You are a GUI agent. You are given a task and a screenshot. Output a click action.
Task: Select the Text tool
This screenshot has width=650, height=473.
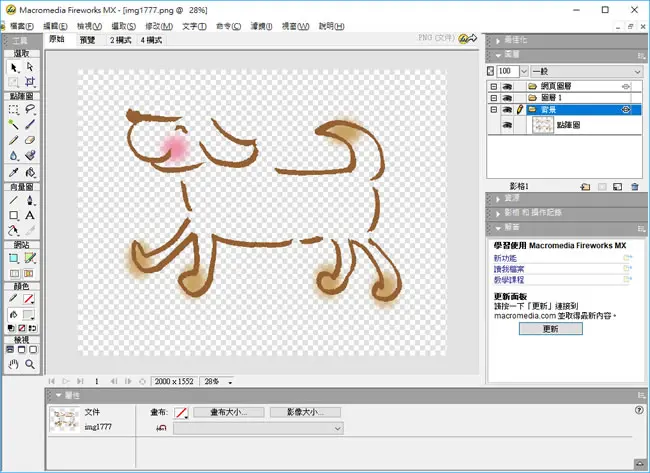click(29, 215)
